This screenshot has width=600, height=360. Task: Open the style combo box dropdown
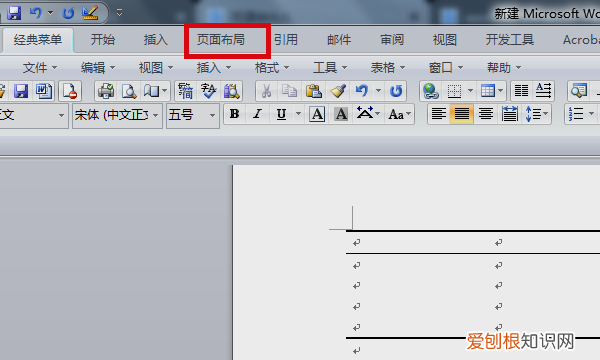61,115
